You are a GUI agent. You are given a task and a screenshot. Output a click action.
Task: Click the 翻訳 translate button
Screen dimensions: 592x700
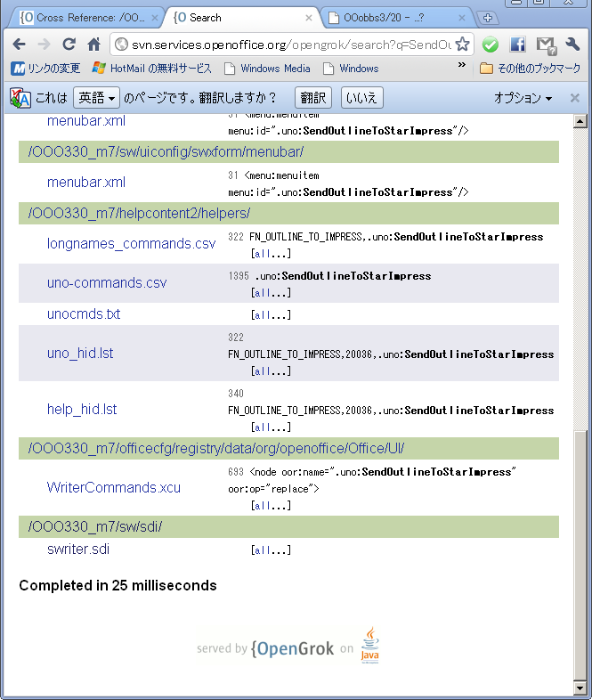pyautogui.click(x=313, y=98)
